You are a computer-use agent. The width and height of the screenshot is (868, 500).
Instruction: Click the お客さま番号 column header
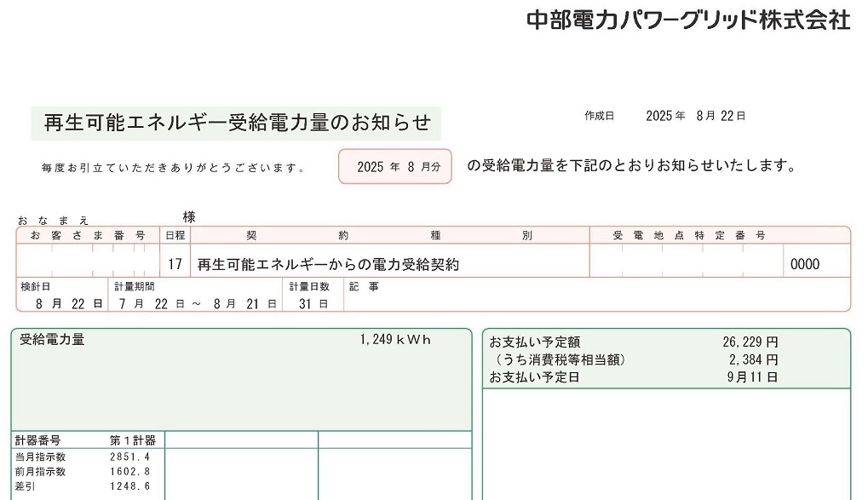click(88, 235)
